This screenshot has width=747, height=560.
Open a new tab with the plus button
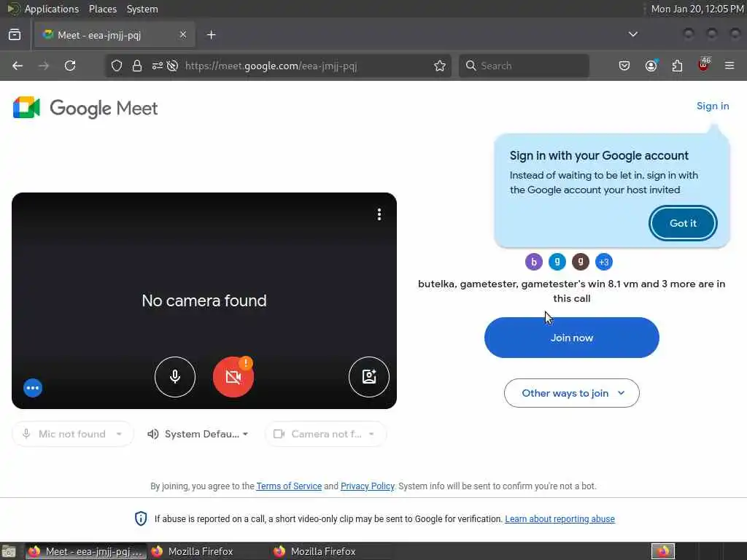coord(211,35)
